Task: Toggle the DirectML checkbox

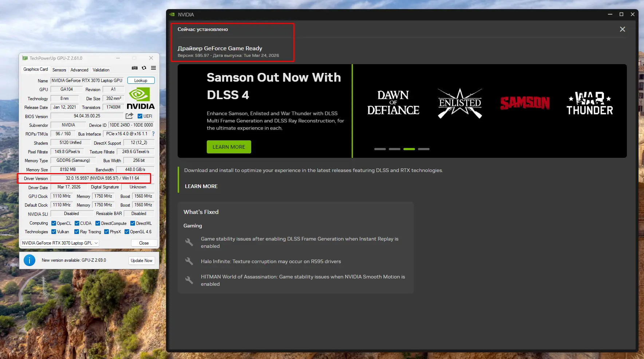Action: pos(133,223)
